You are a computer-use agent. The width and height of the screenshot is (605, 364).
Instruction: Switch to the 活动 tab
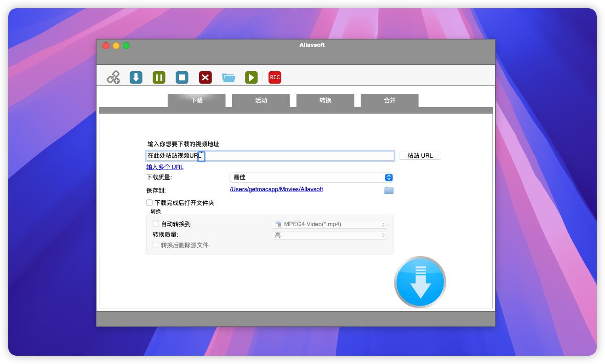pyautogui.click(x=261, y=100)
